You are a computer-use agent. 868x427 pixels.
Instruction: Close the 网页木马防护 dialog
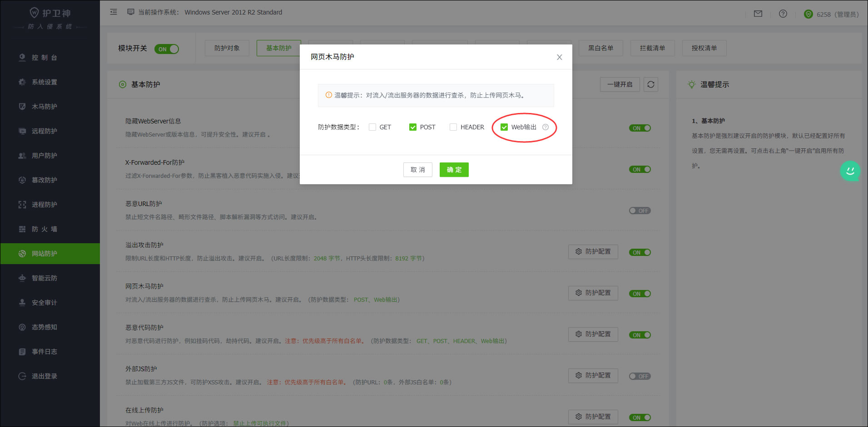click(x=559, y=57)
